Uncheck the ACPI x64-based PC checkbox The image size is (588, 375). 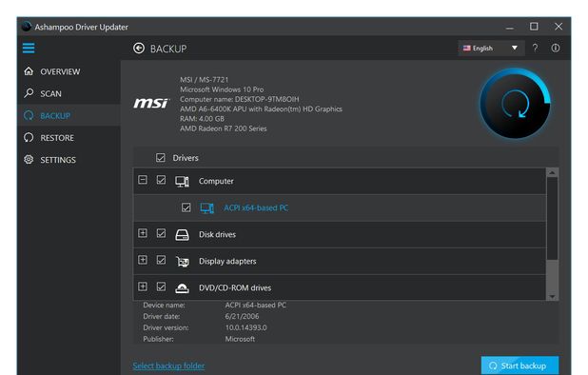click(x=186, y=207)
